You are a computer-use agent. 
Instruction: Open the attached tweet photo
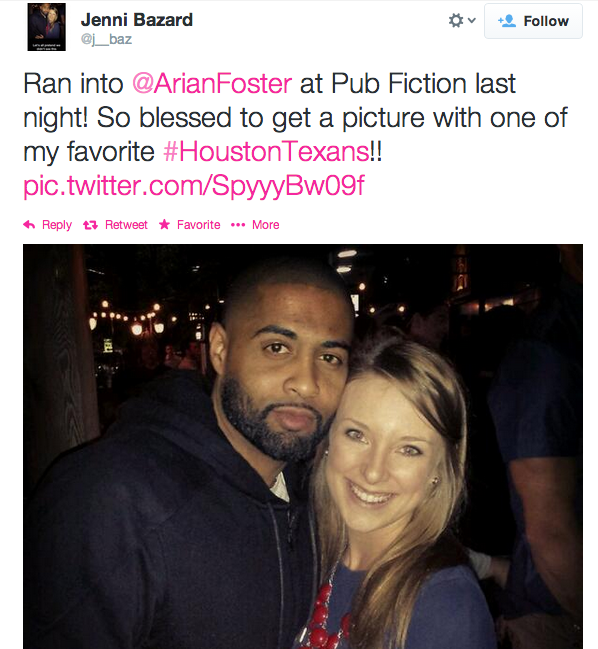point(303,446)
